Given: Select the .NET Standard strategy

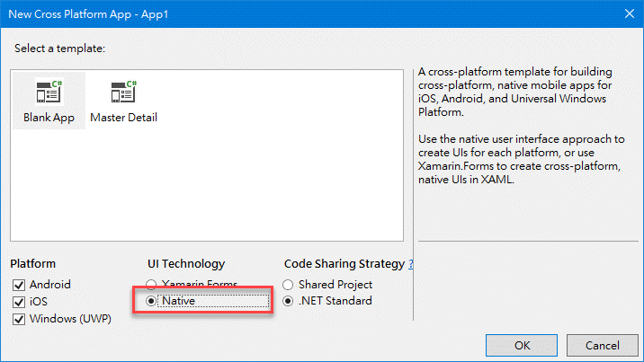Looking at the screenshot, I should pyautogui.click(x=288, y=301).
